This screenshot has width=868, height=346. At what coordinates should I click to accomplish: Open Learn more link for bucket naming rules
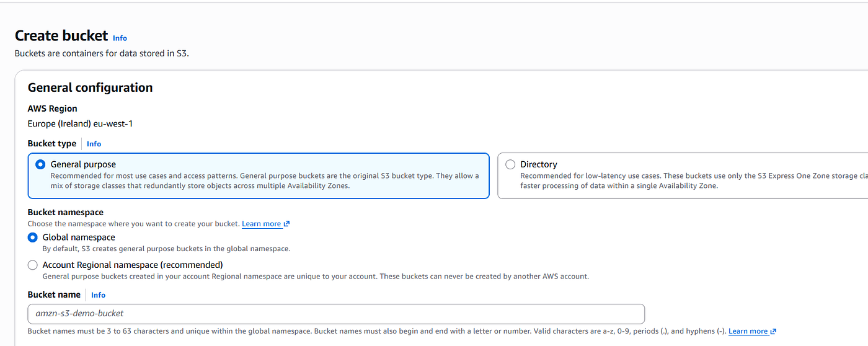coord(748,331)
